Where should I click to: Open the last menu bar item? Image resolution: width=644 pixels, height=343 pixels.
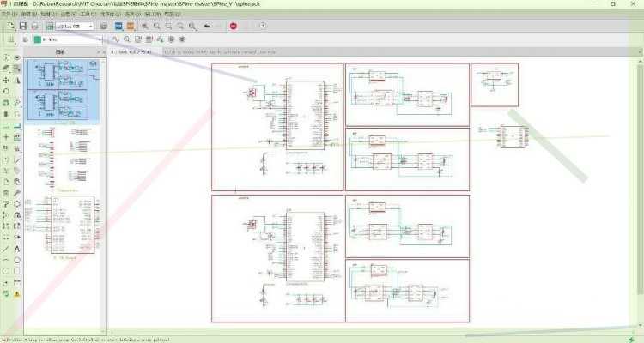tap(172, 14)
